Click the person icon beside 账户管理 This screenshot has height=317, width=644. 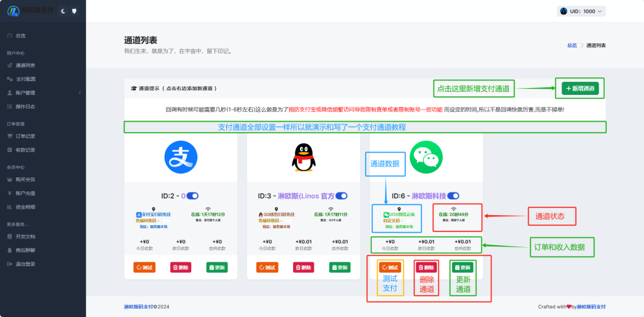(x=9, y=93)
